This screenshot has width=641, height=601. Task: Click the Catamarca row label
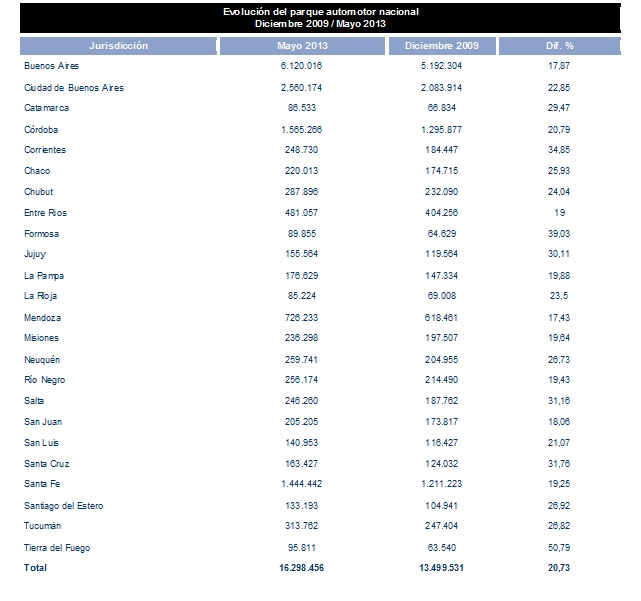tap(44, 108)
